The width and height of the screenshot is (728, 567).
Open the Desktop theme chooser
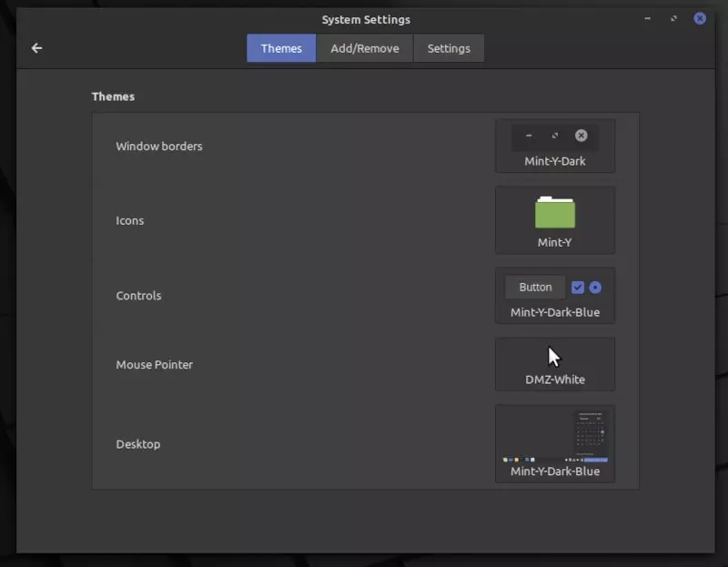pos(555,444)
